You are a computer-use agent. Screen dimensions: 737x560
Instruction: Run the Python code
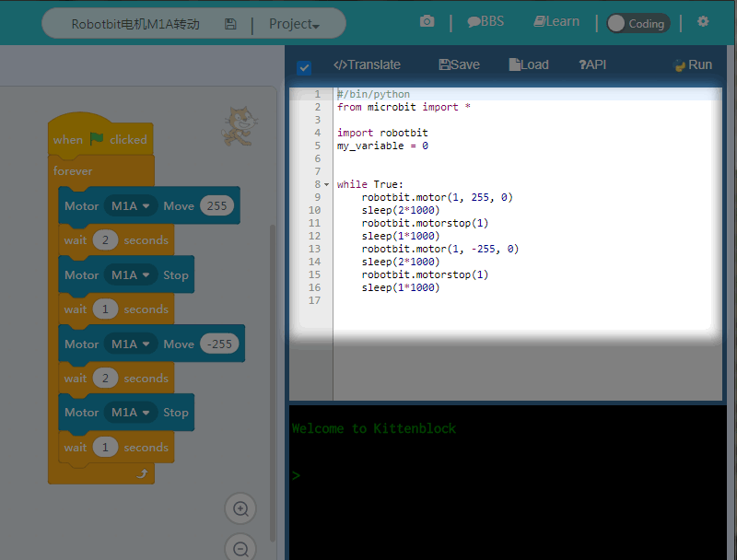click(693, 65)
